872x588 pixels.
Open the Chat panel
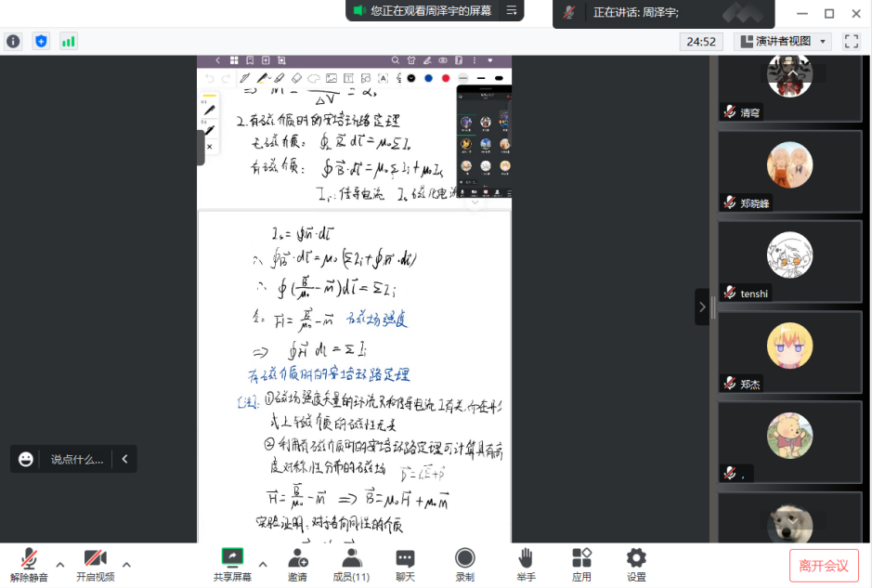[405, 563]
